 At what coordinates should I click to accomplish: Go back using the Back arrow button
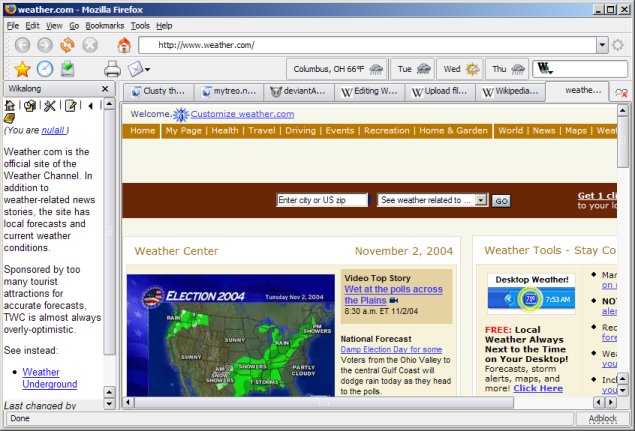pos(22,45)
